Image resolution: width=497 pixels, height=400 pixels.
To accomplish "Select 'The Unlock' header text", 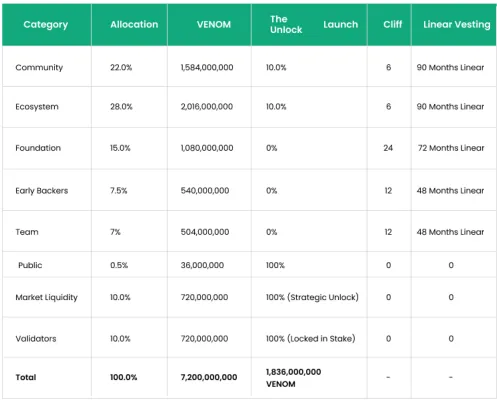I will click(286, 24).
